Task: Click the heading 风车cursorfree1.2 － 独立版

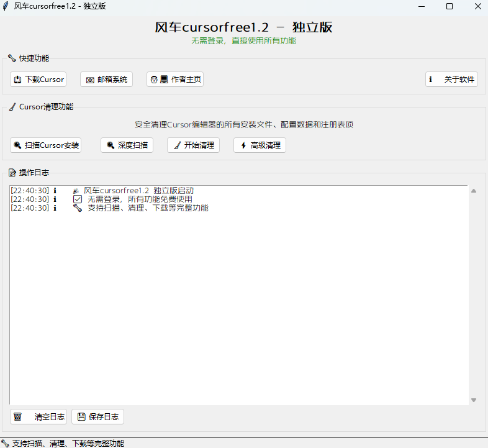Action: coord(243,27)
